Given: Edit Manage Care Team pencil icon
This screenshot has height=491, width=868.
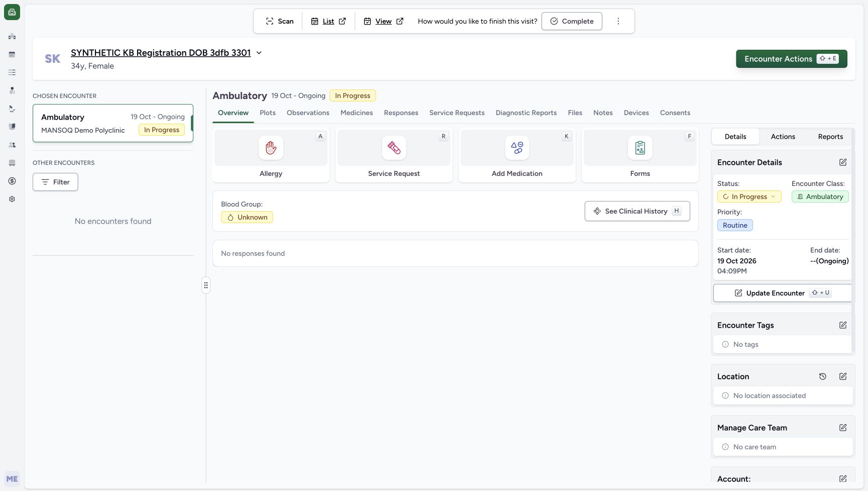Looking at the screenshot, I should (x=843, y=428).
